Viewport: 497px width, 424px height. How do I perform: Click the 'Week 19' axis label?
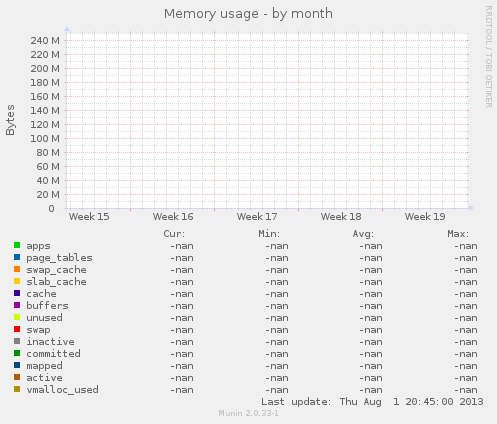click(425, 217)
